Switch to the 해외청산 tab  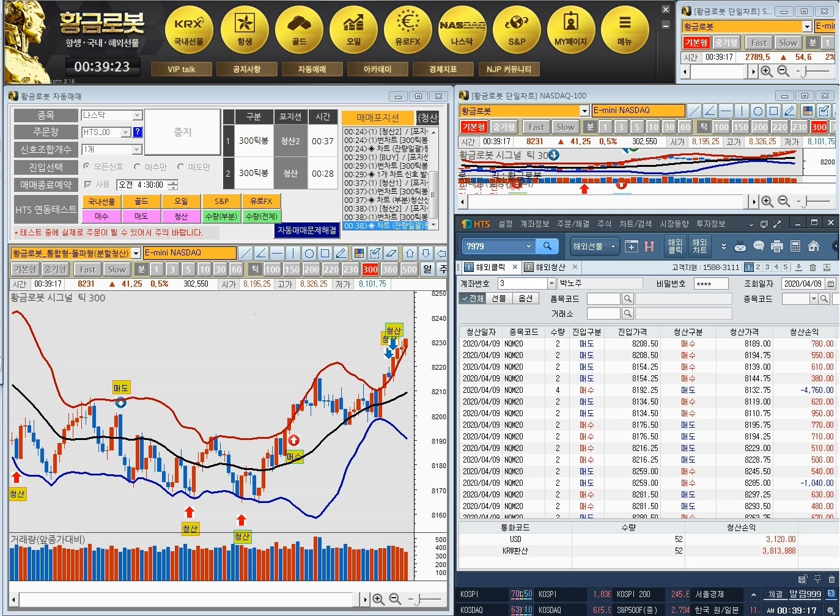(x=550, y=267)
